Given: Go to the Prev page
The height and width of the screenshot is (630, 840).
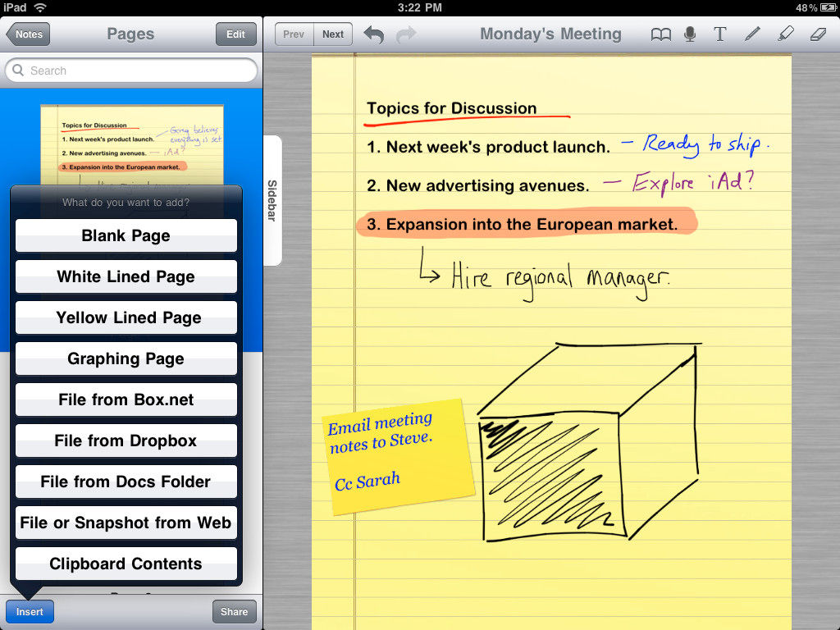Looking at the screenshot, I should (x=293, y=34).
